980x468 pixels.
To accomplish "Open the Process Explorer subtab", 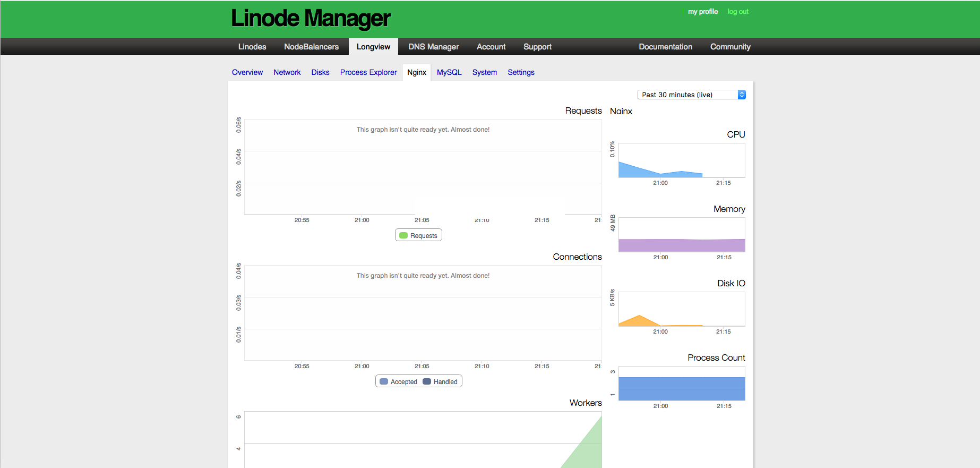I will point(368,72).
